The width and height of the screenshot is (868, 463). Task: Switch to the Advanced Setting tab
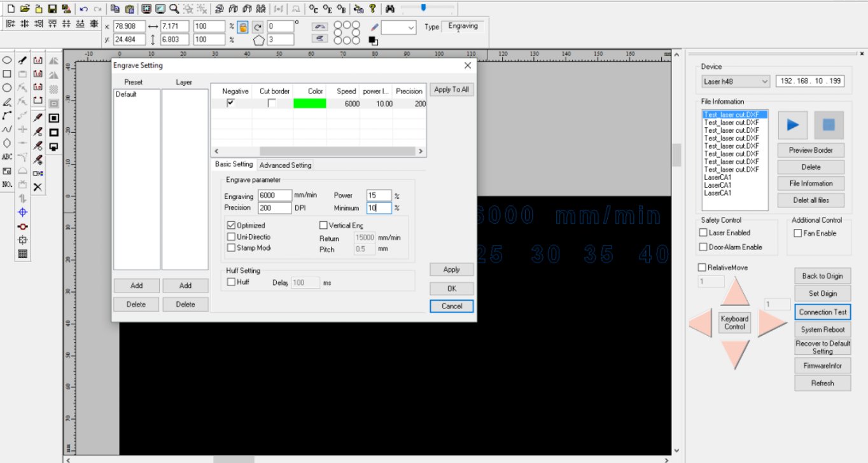(285, 165)
